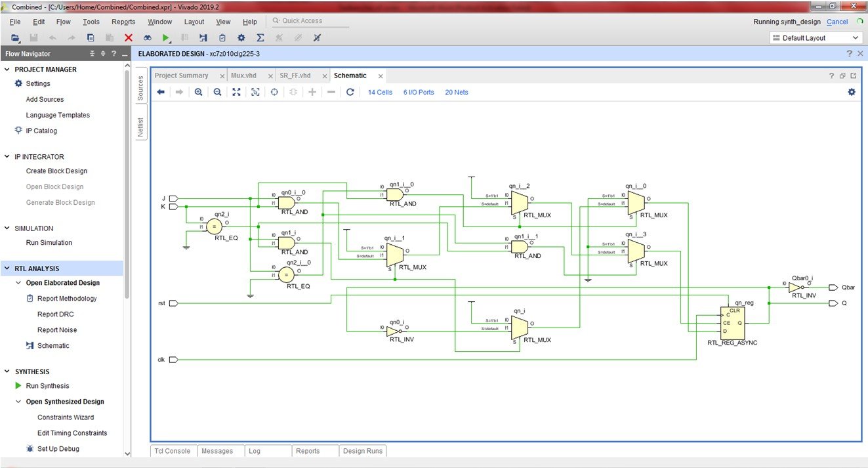Click the clipboard check toolbar icon
The height and width of the screenshot is (468, 868).
[x=222, y=38]
